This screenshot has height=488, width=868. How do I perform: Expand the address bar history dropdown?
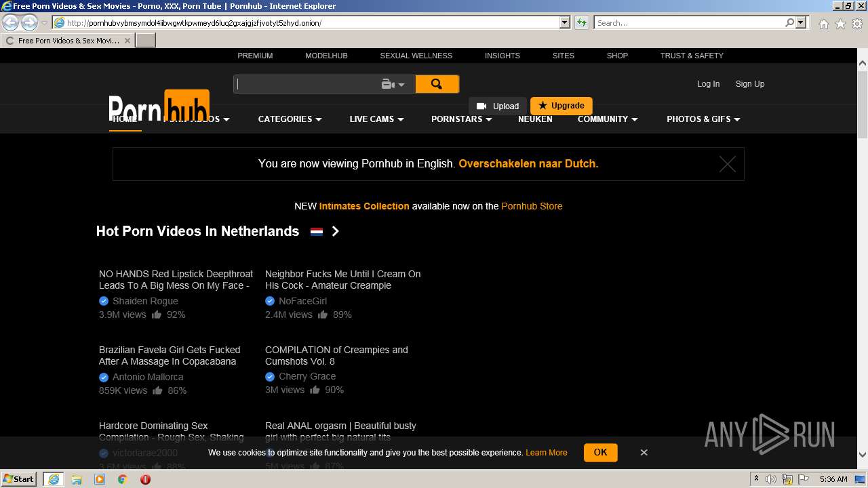click(564, 22)
